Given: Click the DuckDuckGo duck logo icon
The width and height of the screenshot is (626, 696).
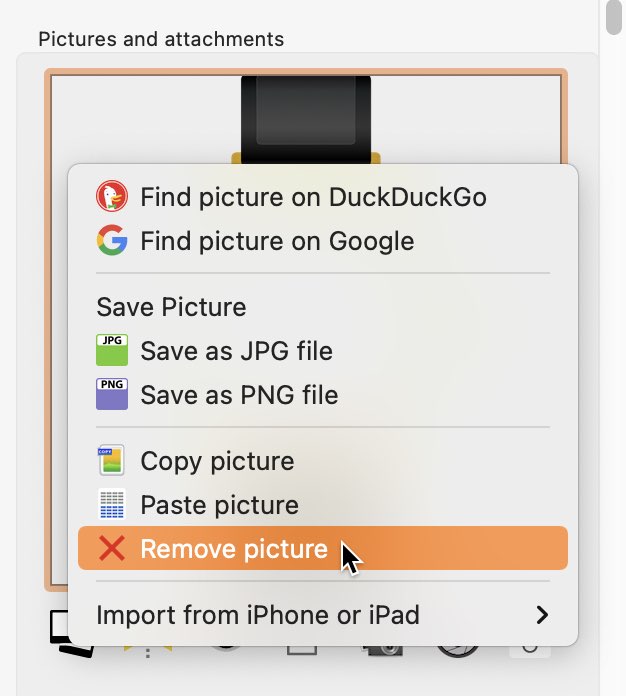Looking at the screenshot, I should point(112,196).
